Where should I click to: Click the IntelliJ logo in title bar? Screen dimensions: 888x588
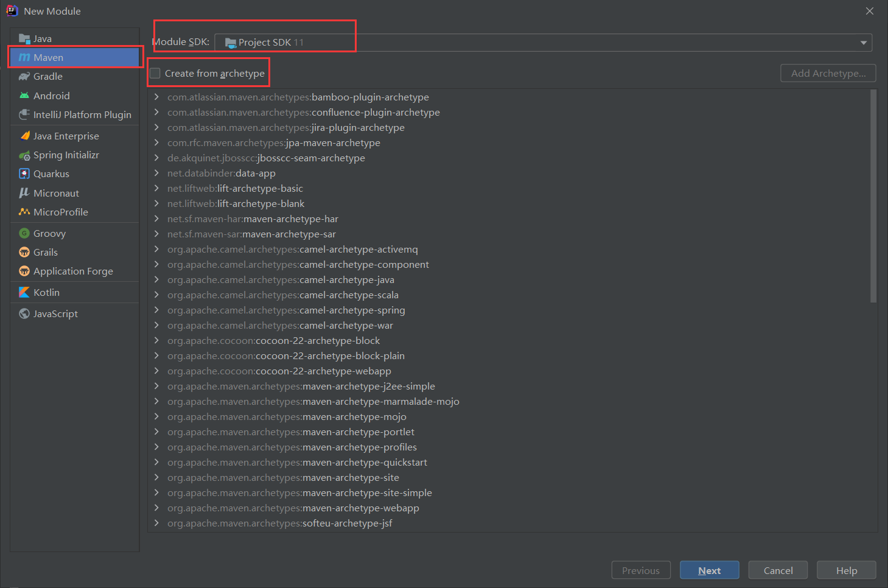[x=12, y=10]
